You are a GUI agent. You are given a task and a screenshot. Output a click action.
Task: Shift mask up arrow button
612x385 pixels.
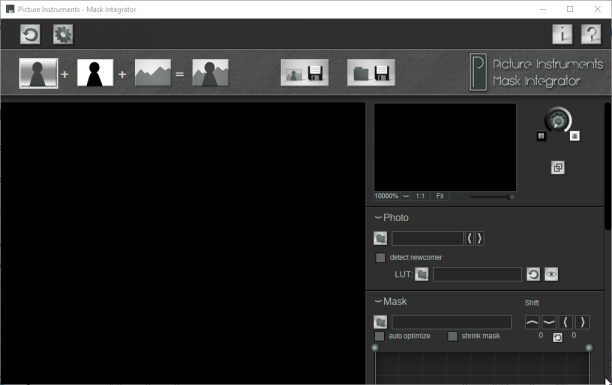click(532, 322)
